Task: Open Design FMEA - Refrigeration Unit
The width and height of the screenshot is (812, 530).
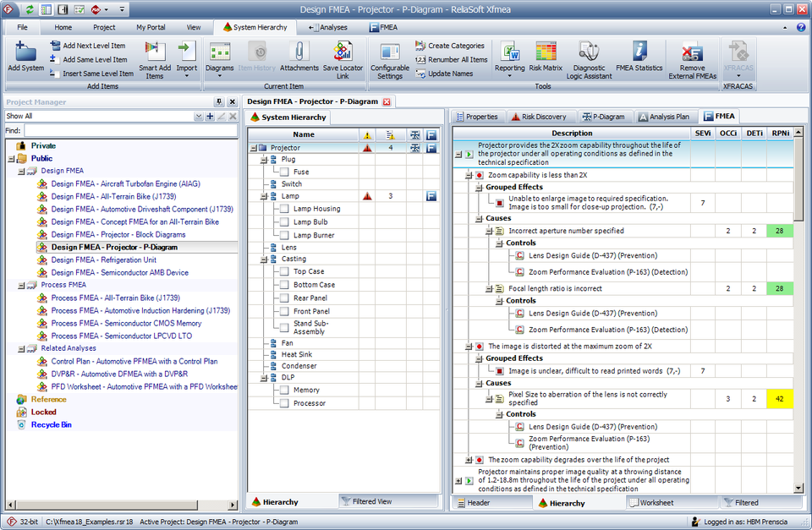Action: (103, 260)
